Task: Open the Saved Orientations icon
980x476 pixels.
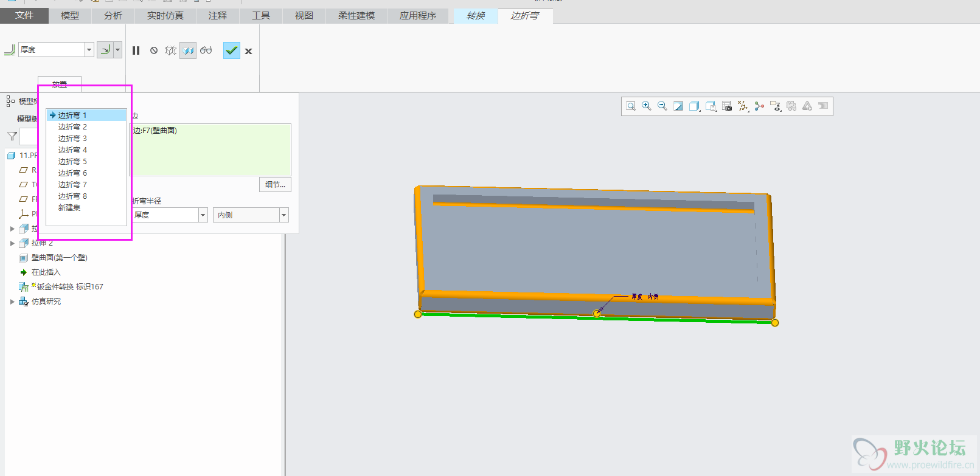Action: pos(711,106)
